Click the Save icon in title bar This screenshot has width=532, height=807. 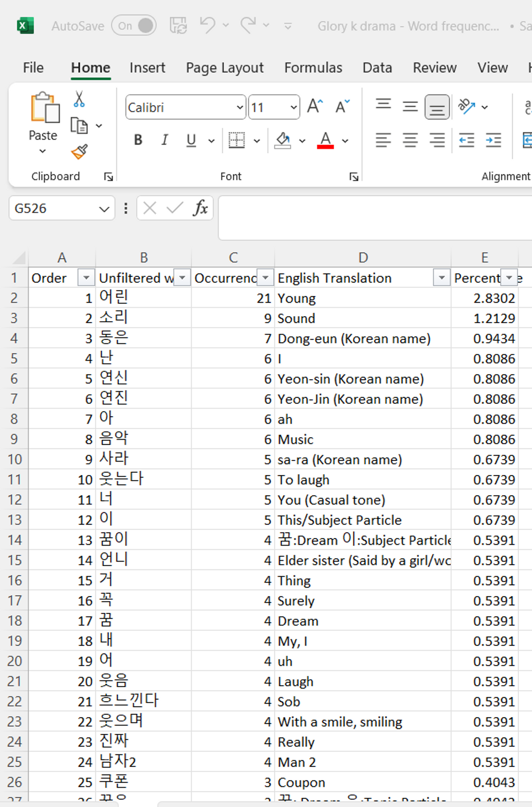[x=178, y=26]
